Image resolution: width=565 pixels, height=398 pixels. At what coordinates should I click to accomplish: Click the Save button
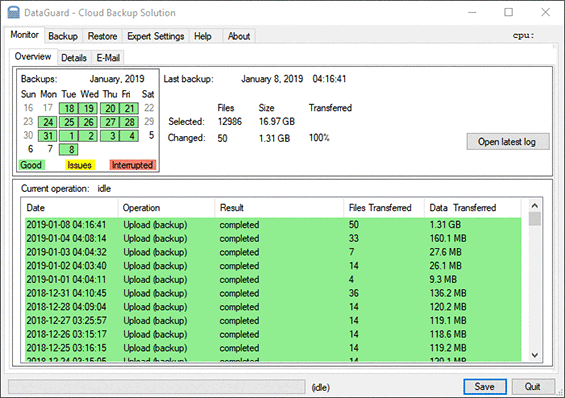point(485,387)
